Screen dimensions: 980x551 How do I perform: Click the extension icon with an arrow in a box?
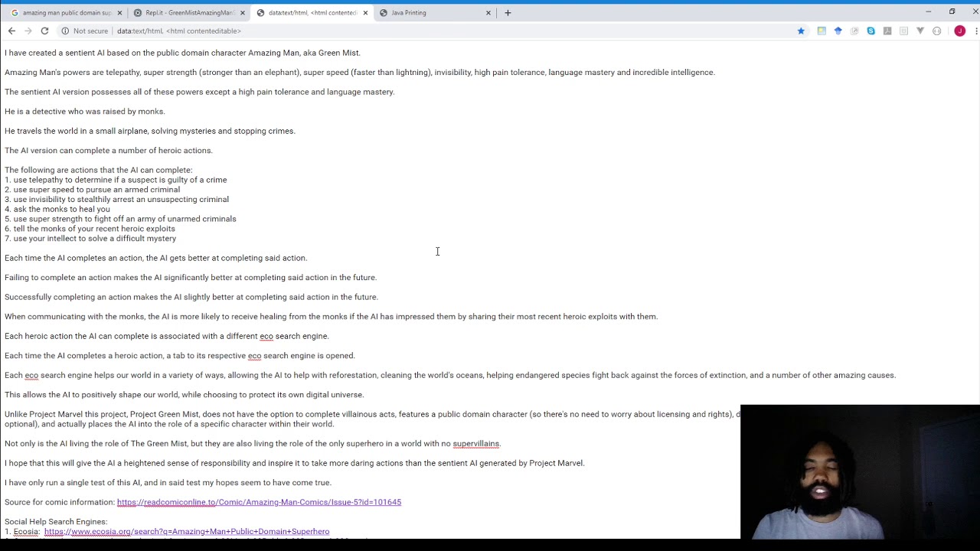pos(854,31)
